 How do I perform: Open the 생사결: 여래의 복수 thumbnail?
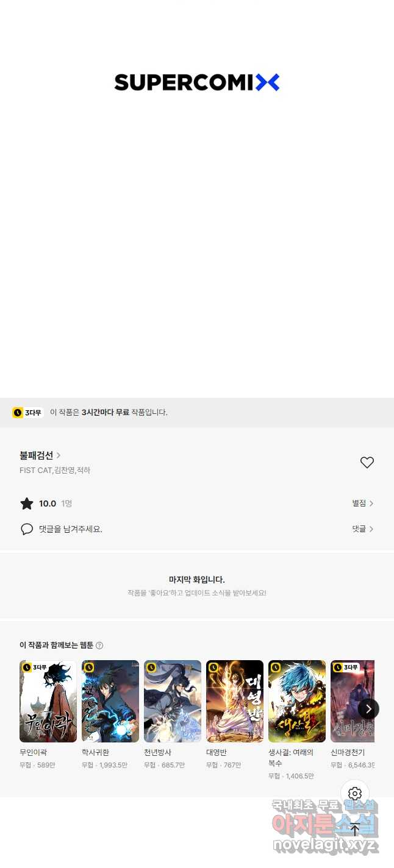[297, 701]
